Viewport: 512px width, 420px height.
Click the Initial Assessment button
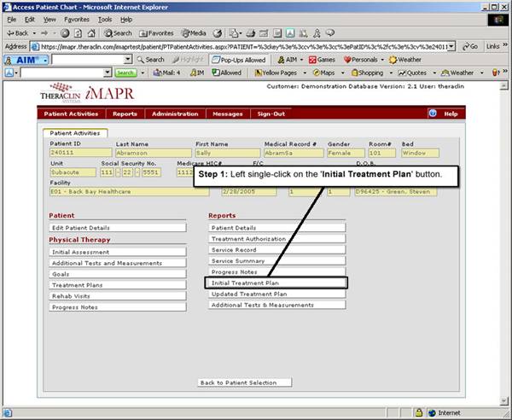click(x=118, y=252)
